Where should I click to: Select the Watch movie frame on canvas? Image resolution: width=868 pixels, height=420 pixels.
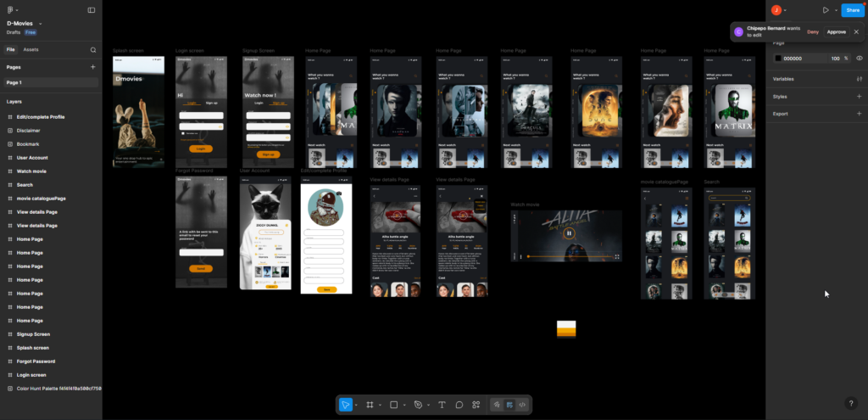pos(566,236)
